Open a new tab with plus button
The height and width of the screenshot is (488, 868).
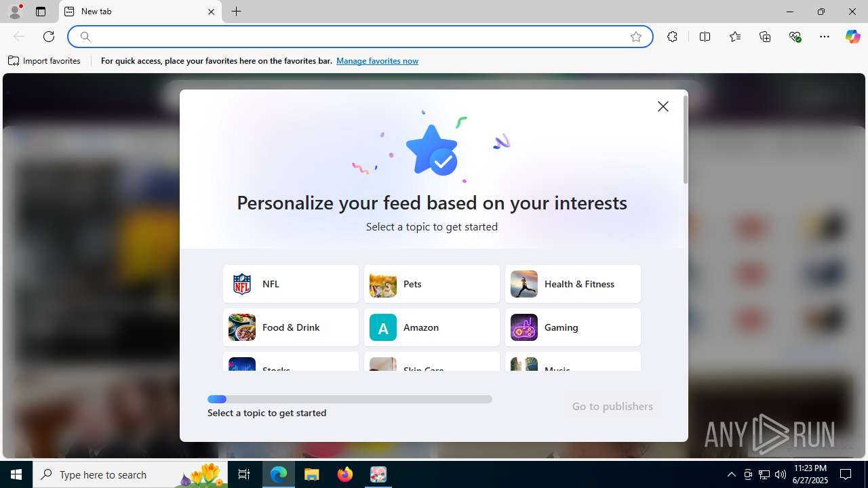236,12
